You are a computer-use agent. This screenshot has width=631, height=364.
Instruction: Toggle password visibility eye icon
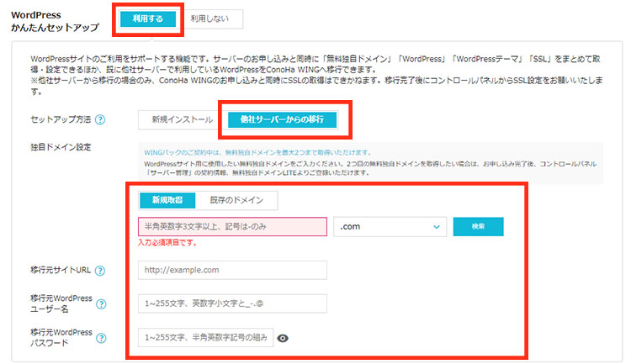283,338
